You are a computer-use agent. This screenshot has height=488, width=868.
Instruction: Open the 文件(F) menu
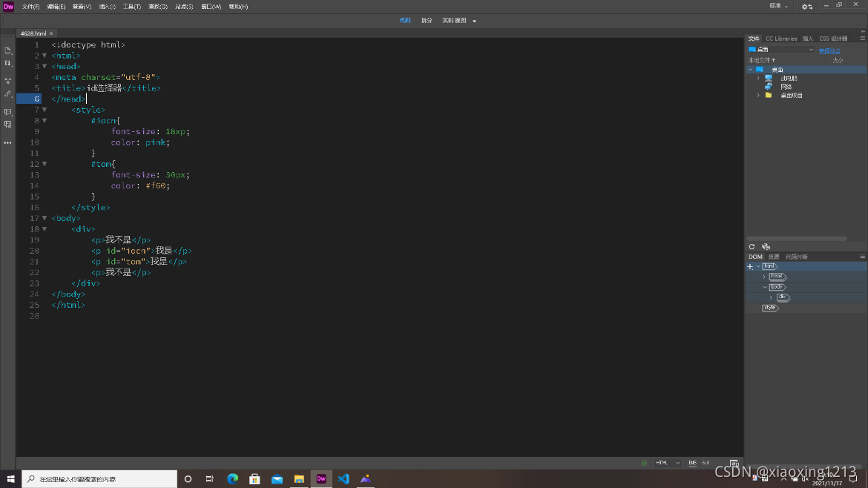coord(30,7)
